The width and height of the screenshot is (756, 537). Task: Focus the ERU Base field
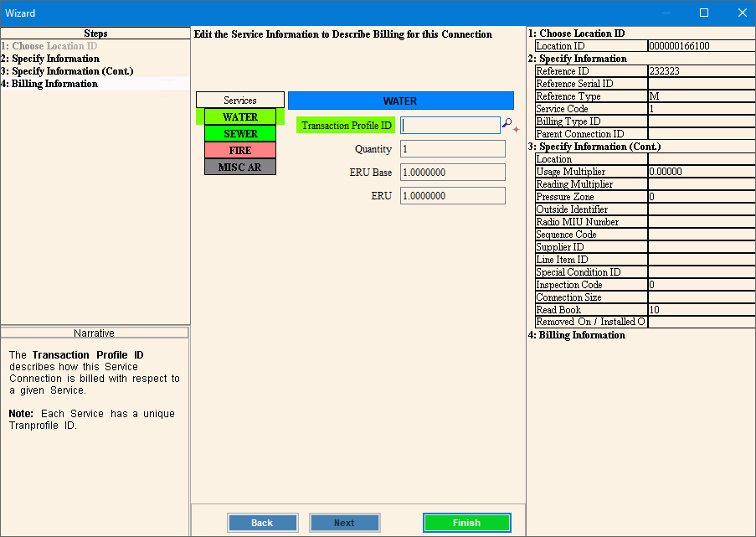click(452, 173)
